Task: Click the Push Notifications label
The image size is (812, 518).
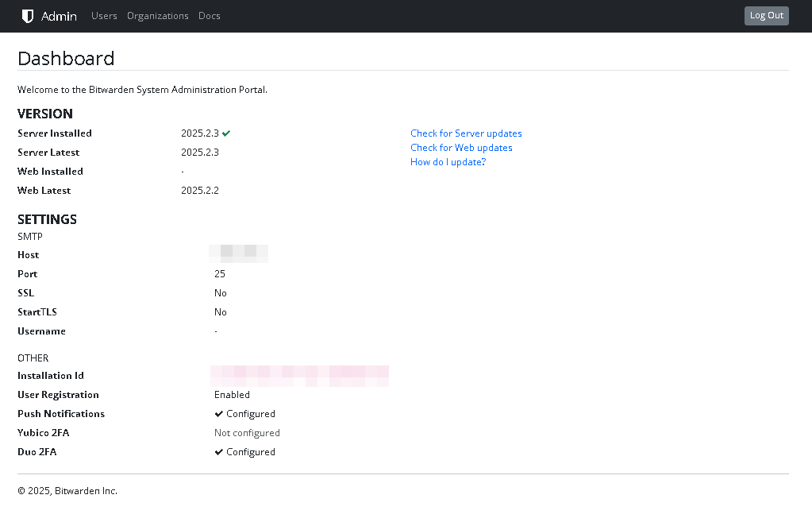Action: (x=61, y=414)
